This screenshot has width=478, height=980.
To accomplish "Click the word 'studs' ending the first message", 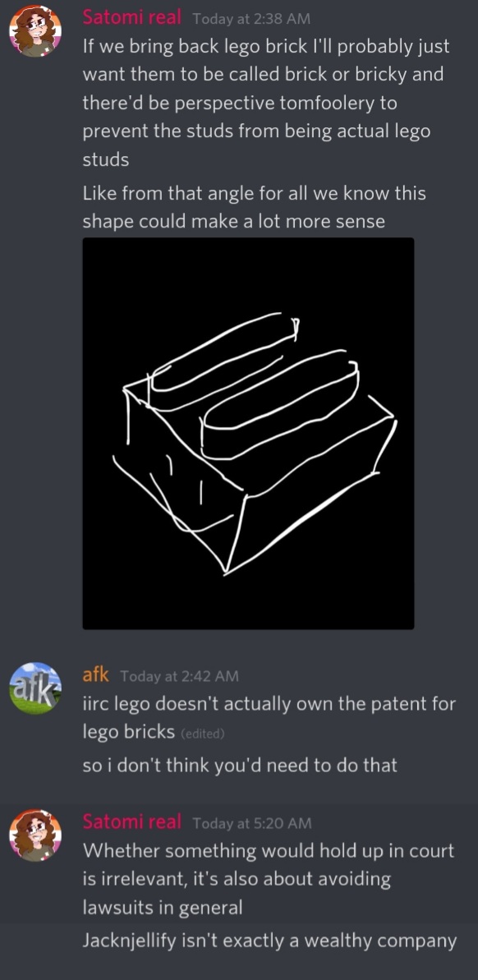I will pyautogui.click(x=106, y=160).
